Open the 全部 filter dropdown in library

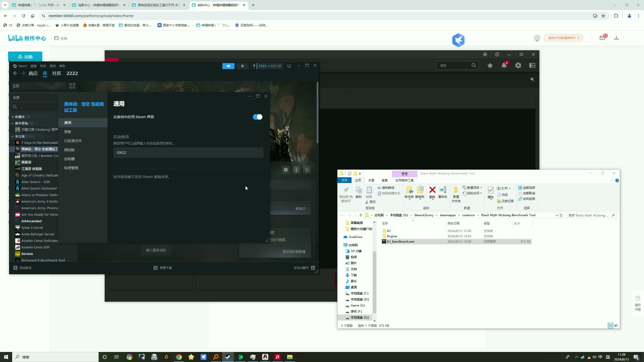[35, 98]
